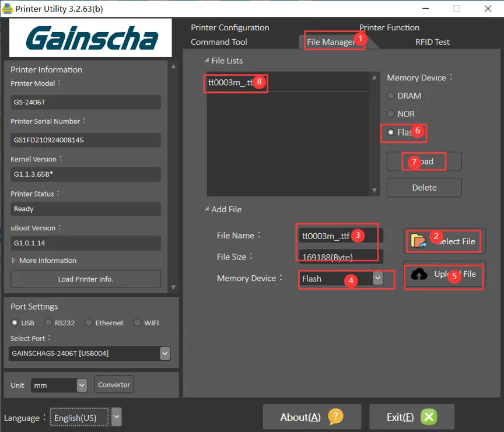Click the green X icon on Exit
This screenshot has height=432, width=504.
click(x=429, y=417)
